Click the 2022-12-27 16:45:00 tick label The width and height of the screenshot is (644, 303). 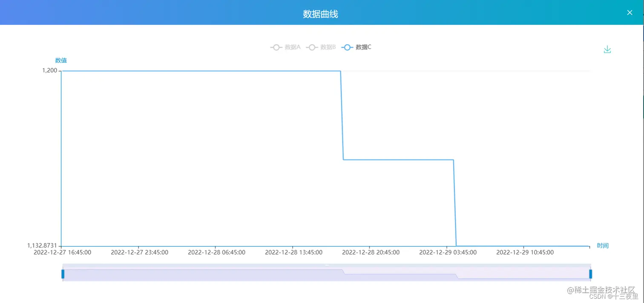[x=63, y=252]
